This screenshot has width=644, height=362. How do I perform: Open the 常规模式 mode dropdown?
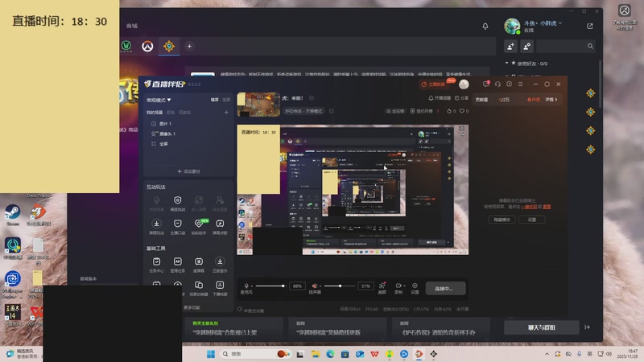click(x=159, y=100)
